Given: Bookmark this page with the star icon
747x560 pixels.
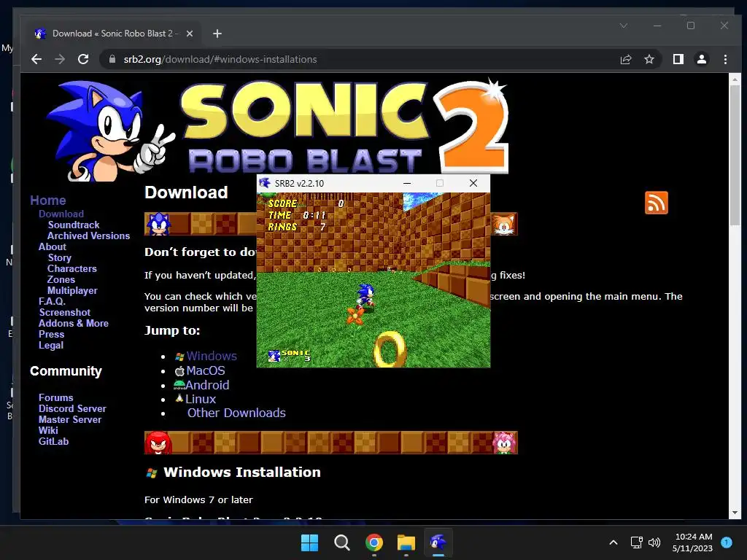Looking at the screenshot, I should click(x=649, y=59).
